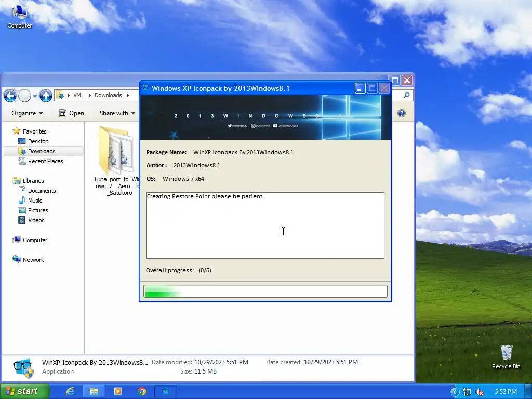Click the muted volume tray icon

click(x=480, y=392)
